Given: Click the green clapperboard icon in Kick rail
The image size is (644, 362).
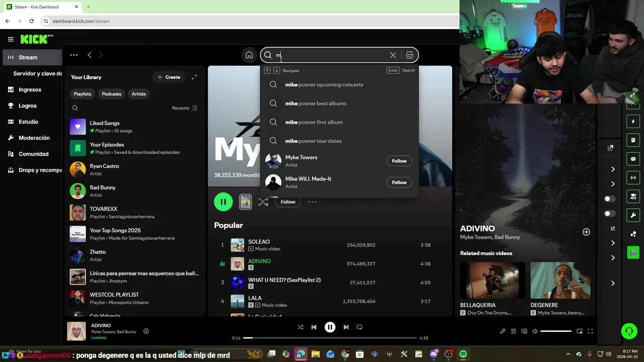Looking at the screenshot, I should pos(633,252).
